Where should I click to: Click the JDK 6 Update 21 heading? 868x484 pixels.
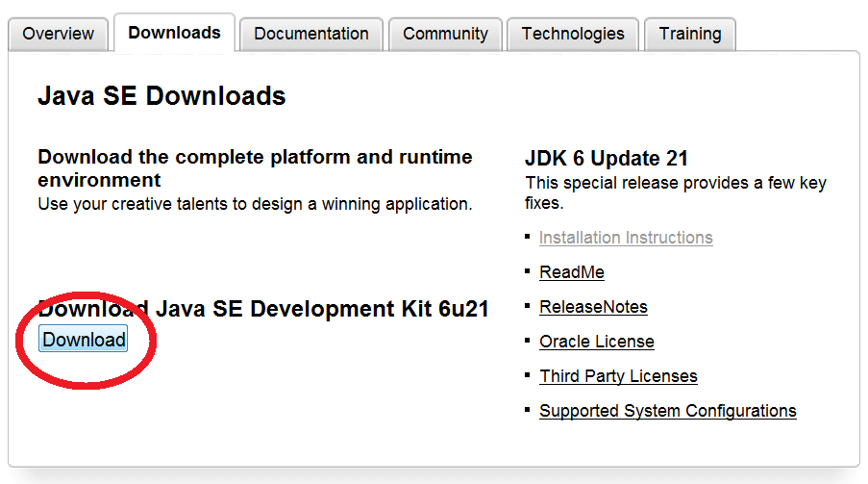pos(607,159)
